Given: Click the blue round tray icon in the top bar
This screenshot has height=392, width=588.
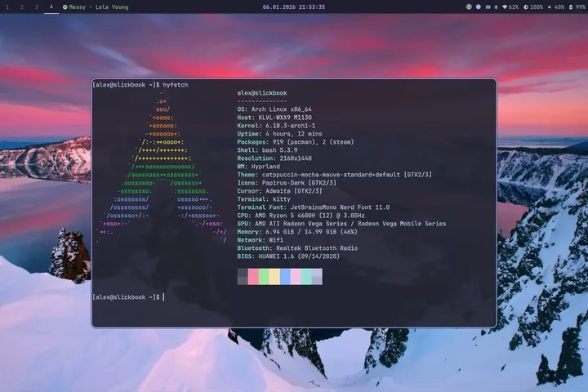Looking at the screenshot, I should [479, 7].
